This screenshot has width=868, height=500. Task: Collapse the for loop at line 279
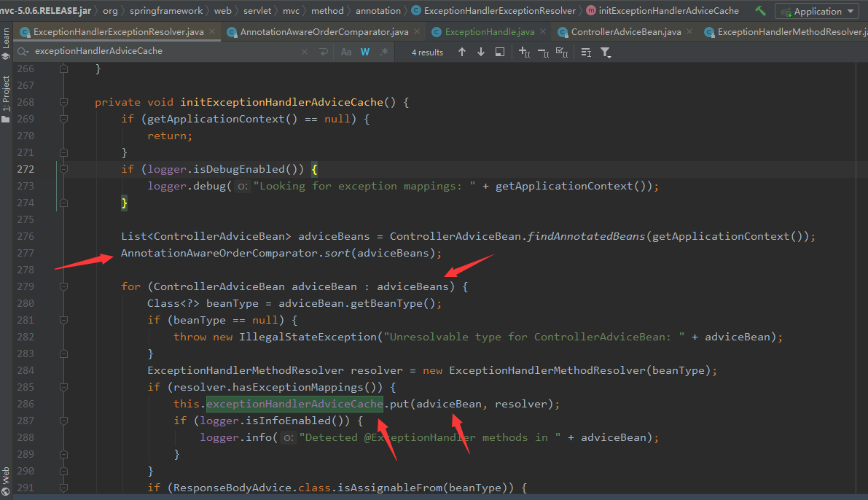coord(62,286)
